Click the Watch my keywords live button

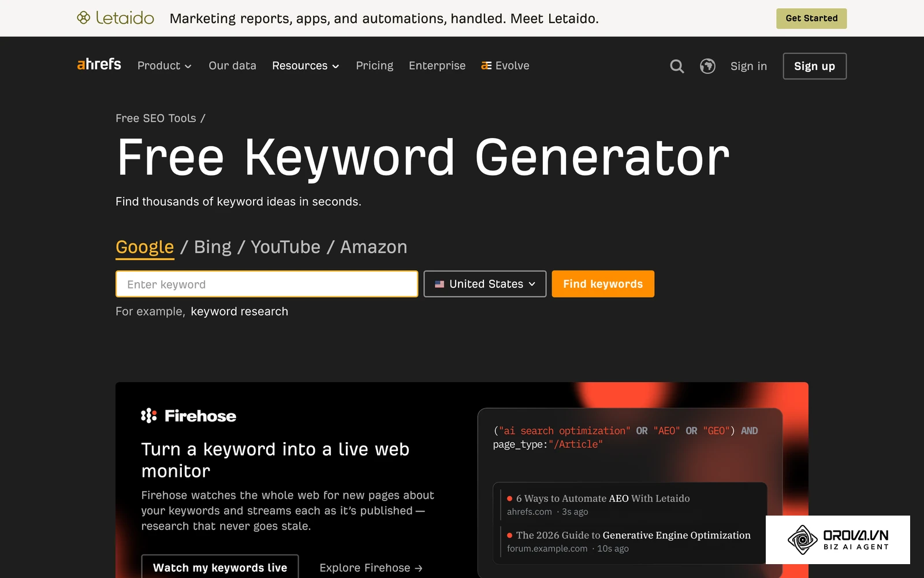click(220, 567)
